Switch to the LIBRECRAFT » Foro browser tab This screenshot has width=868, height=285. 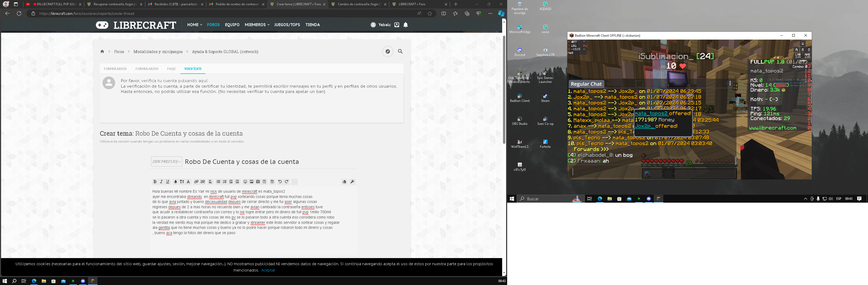pos(419,4)
